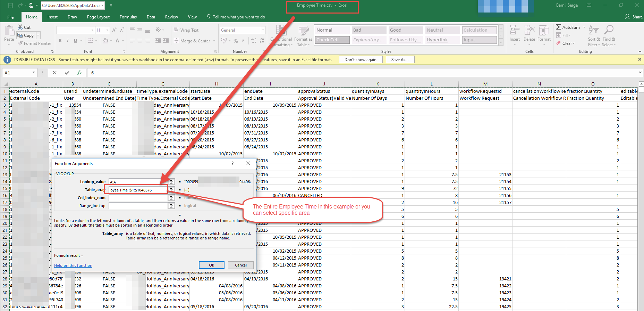Open Sort & Filter menu
The height and width of the screenshot is (311, 644).
coord(594,35)
